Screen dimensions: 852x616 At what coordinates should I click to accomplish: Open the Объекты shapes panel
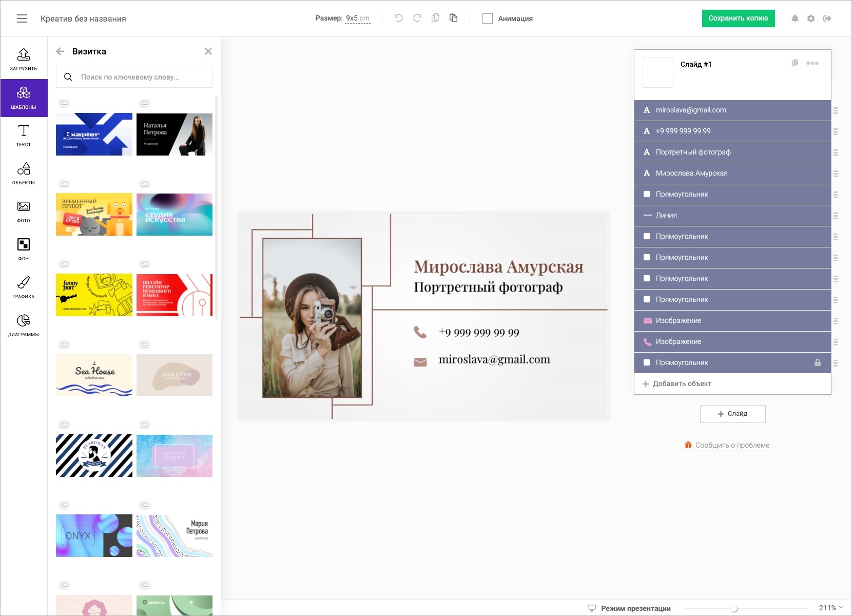(24, 174)
